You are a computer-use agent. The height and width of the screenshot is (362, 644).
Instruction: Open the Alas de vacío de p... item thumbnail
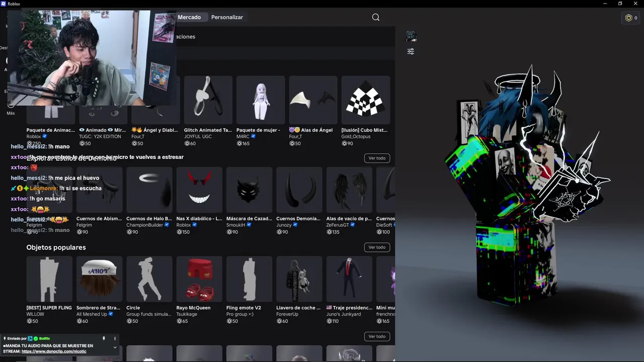coord(349,190)
